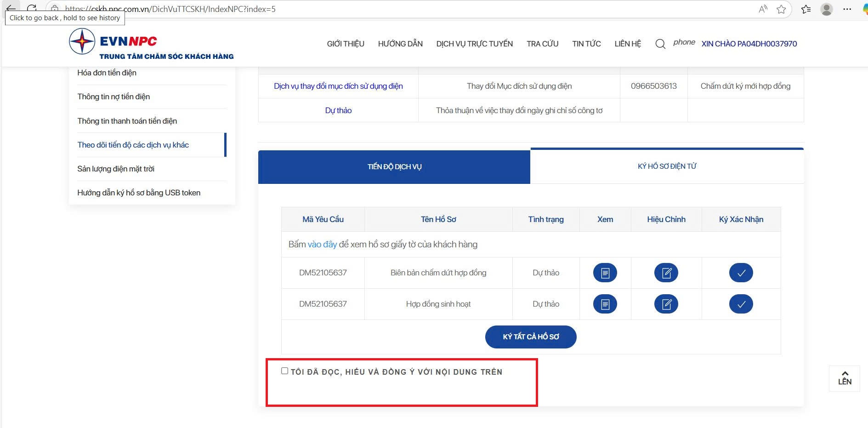Image resolution: width=868 pixels, height=428 pixels.
Task: Select the Tiến độ dịch vụ tab
Action: (x=394, y=167)
